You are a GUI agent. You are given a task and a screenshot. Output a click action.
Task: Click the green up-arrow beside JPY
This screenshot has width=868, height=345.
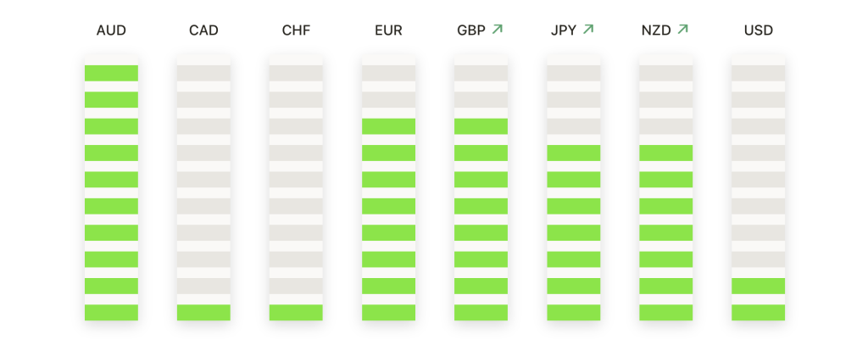click(588, 30)
